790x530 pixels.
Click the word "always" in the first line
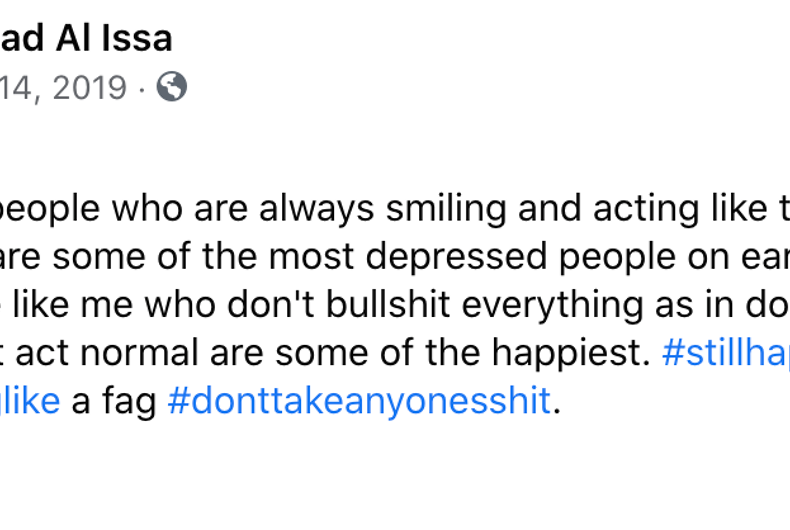(x=316, y=209)
